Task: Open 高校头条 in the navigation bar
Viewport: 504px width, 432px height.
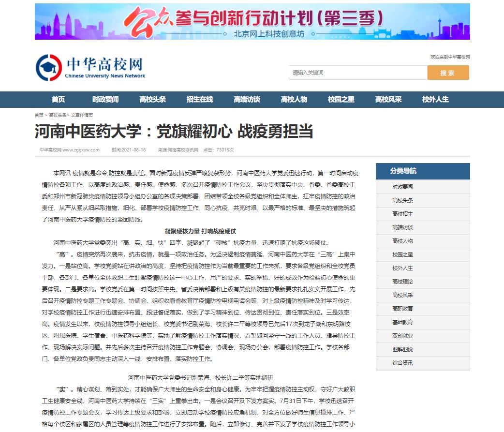Action: coord(153,100)
